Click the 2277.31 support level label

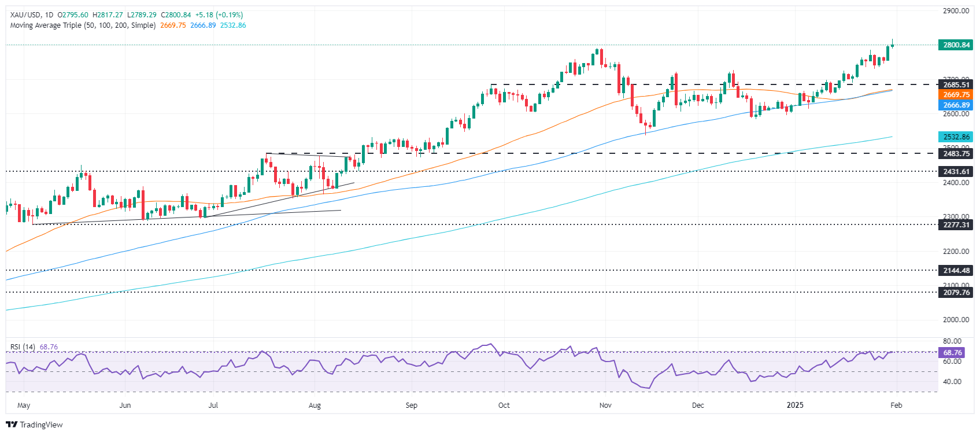[956, 224]
